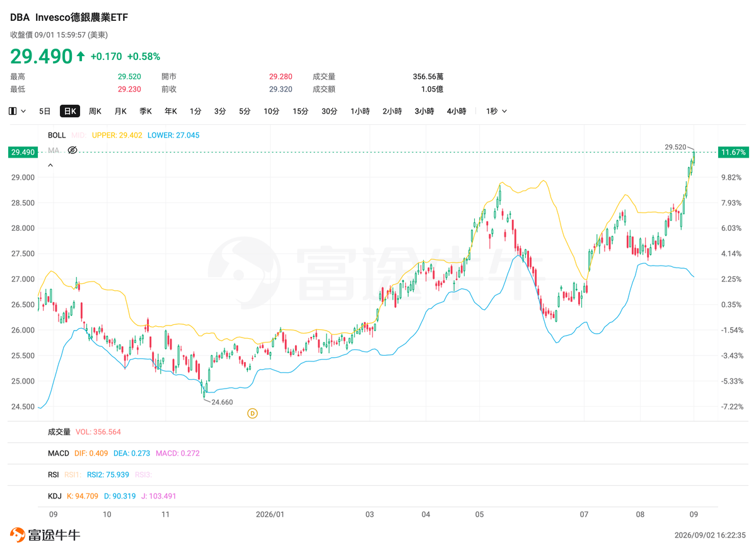Click the BOLL MID value label
Viewport: 756px width, 552px height.
click(x=79, y=135)
